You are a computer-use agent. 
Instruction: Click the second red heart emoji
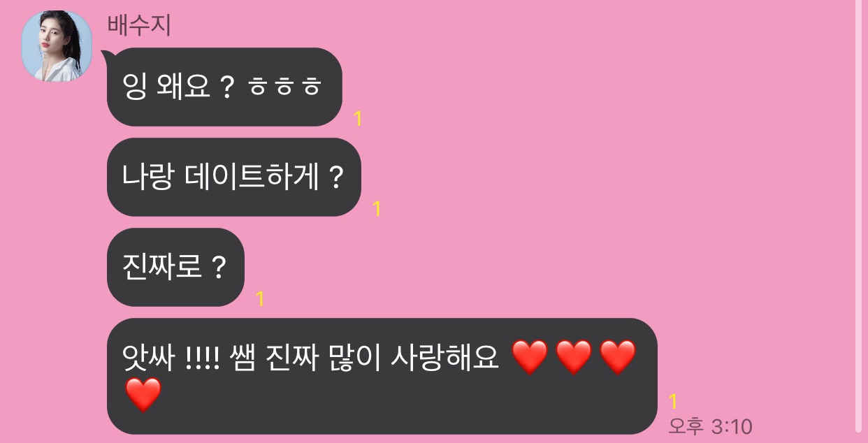click(574, 358)
